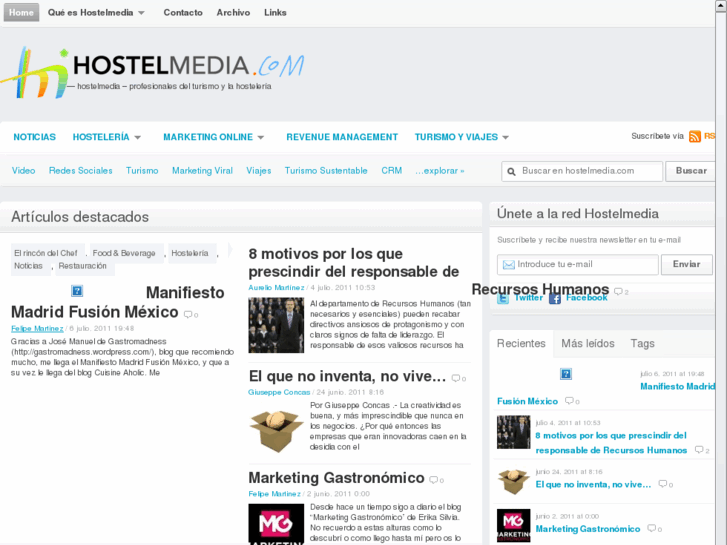Click the Buscar button
Viewport: 727px width, 545px height.
pyautogui.click(x=691, y=171)
